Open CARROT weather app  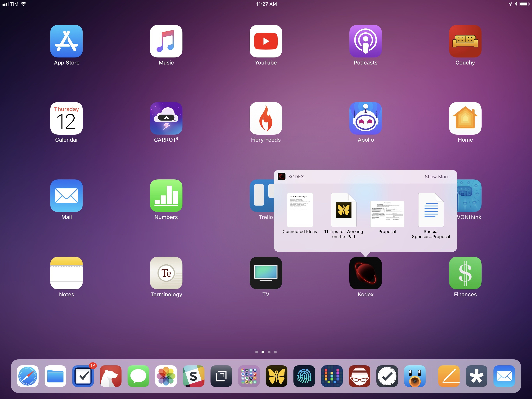[166, 118]
